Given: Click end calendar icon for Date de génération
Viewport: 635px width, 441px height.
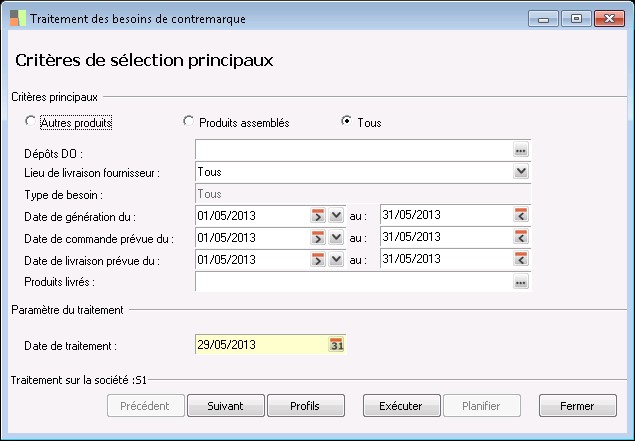Looking at the screenshot, I should [x=520, y=216].
